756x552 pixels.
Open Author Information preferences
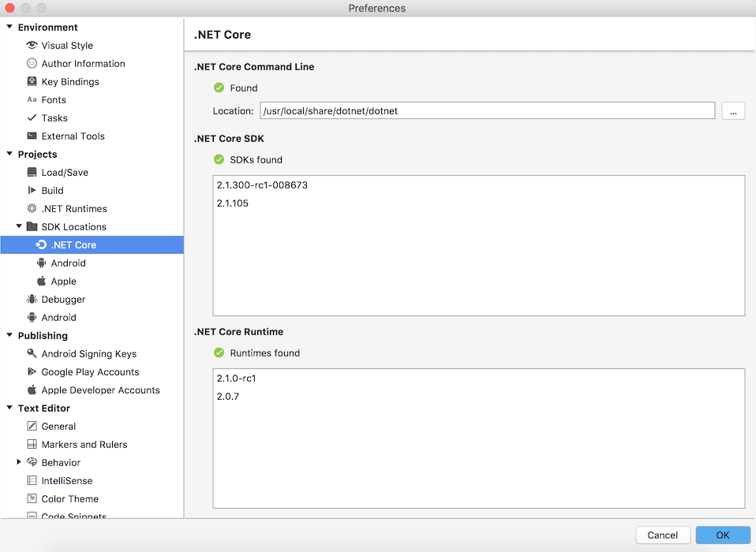(x=83, y=64)
